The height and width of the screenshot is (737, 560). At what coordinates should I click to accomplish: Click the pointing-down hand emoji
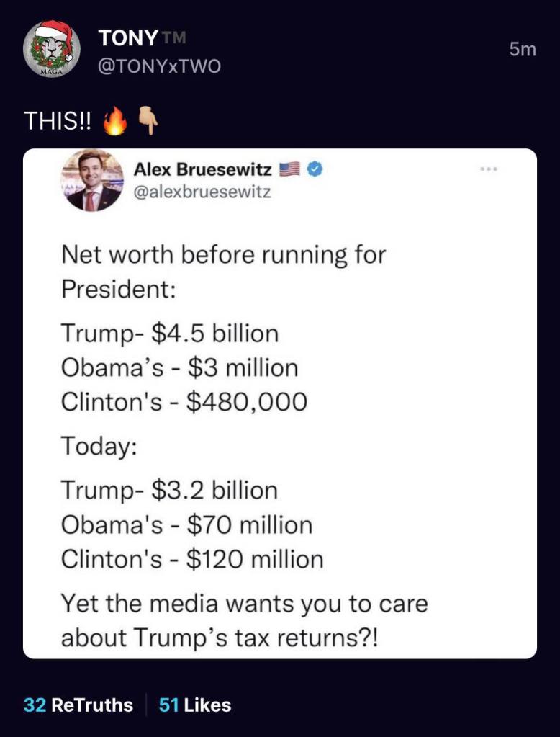(146, 121)
